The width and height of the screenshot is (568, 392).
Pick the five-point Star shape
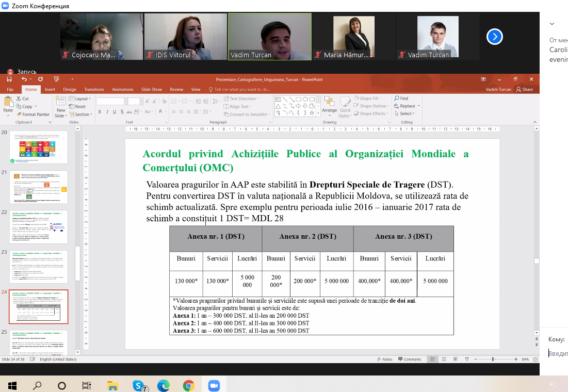click(x=312, y=112)
